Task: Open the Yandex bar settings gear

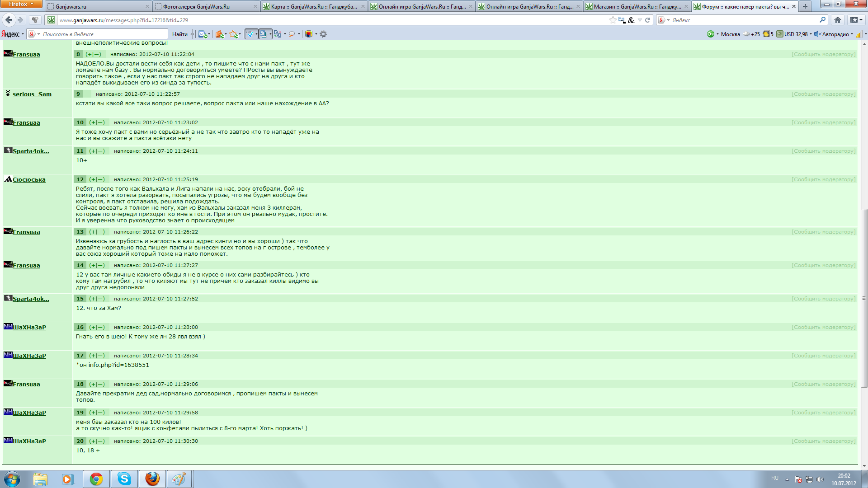Action: [323, 34]
